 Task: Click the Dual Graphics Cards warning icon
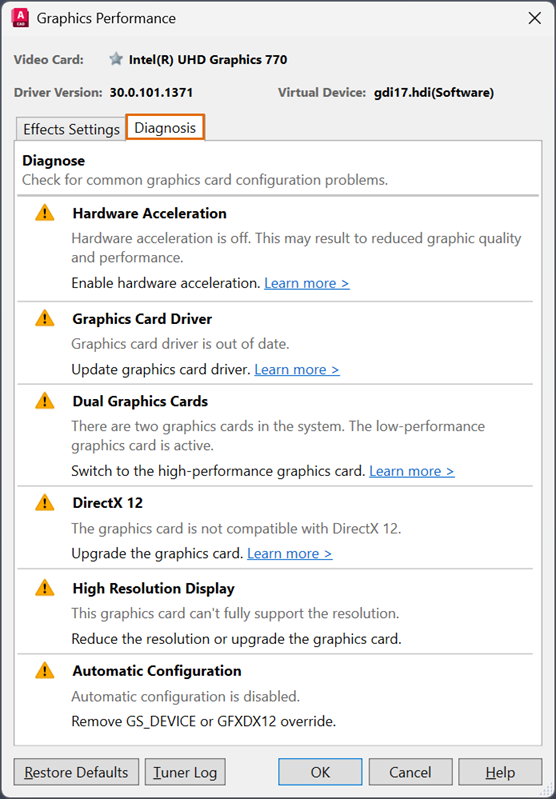45,401
